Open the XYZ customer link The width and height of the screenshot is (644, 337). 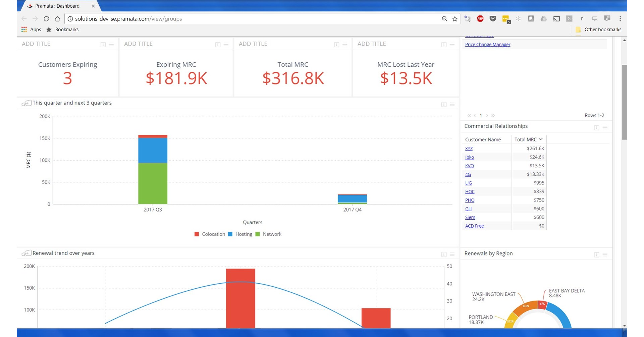tap(469, 149)
